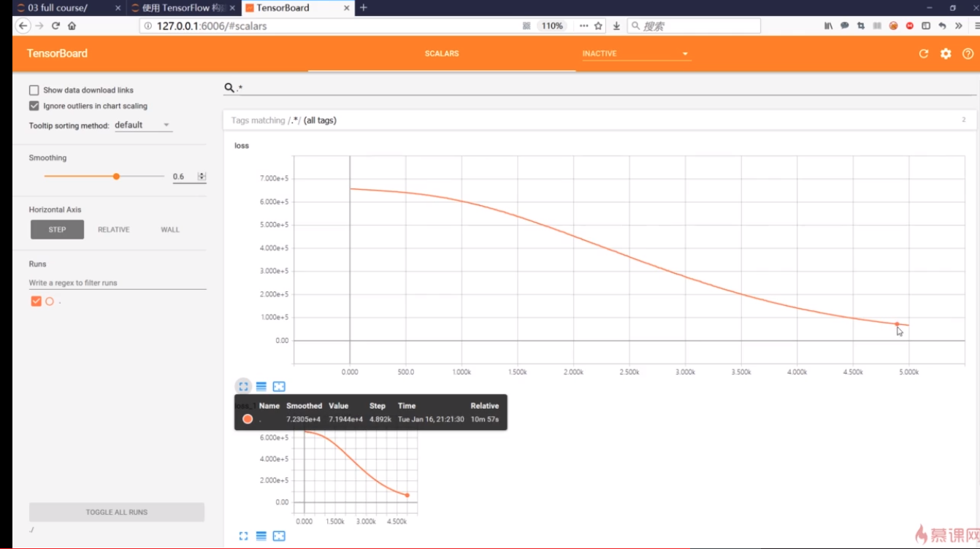Close the '03 full course/' browser tab
Image resolution: width=980 pixels, height=549 pixels.
click(118, 8)
